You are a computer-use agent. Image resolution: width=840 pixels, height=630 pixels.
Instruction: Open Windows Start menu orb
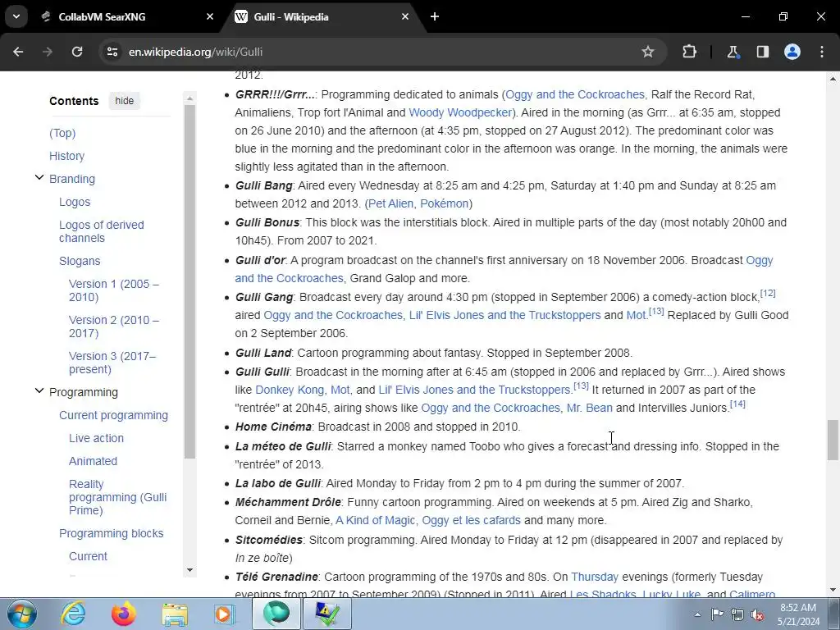tap(21, 614)
